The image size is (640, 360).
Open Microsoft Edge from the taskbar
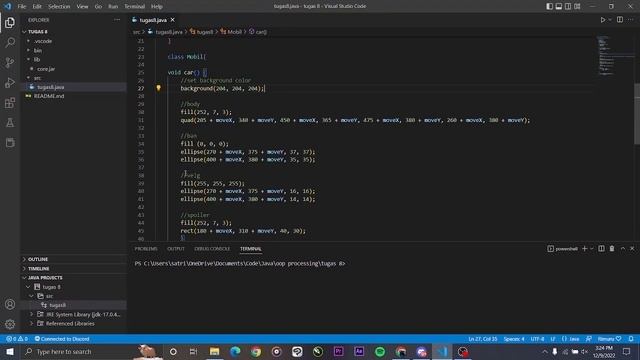[235, 351]
